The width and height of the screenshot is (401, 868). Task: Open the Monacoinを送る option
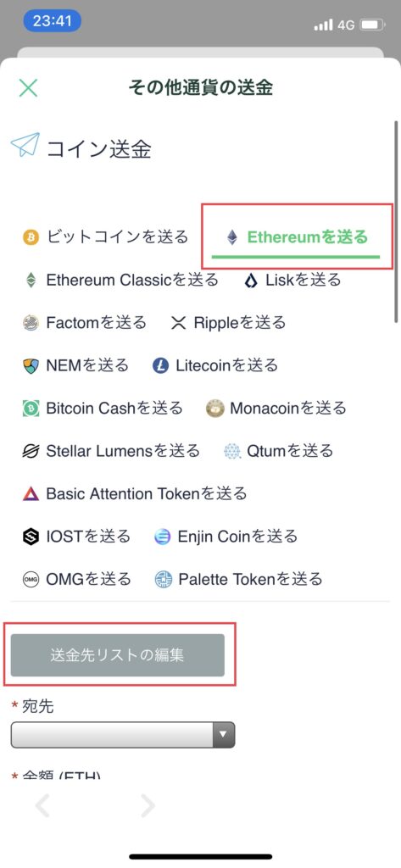(276, 409)
